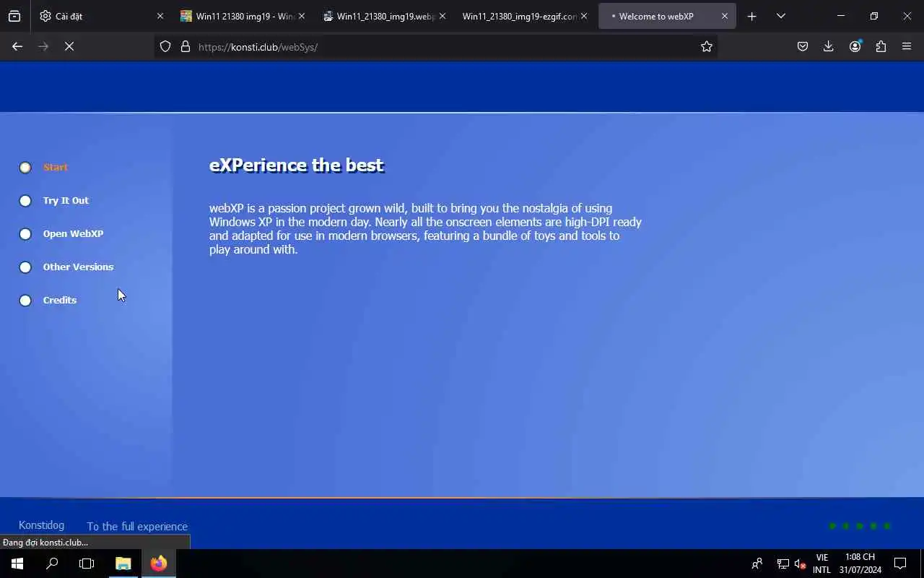Switch to the Cài đặt tab
The image size is (924, 578).
point(100,16)
